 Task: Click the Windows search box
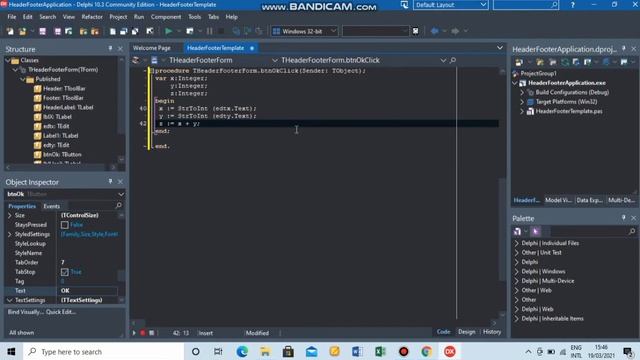[x=104, y=351]
